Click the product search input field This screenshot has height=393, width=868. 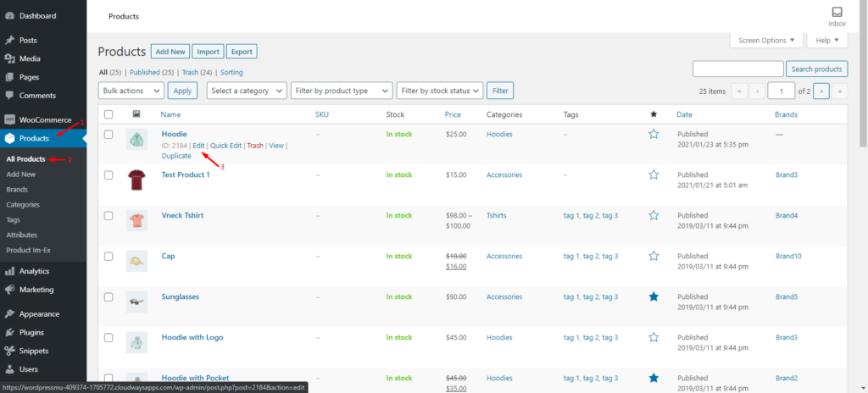click(x=737, y=69)
